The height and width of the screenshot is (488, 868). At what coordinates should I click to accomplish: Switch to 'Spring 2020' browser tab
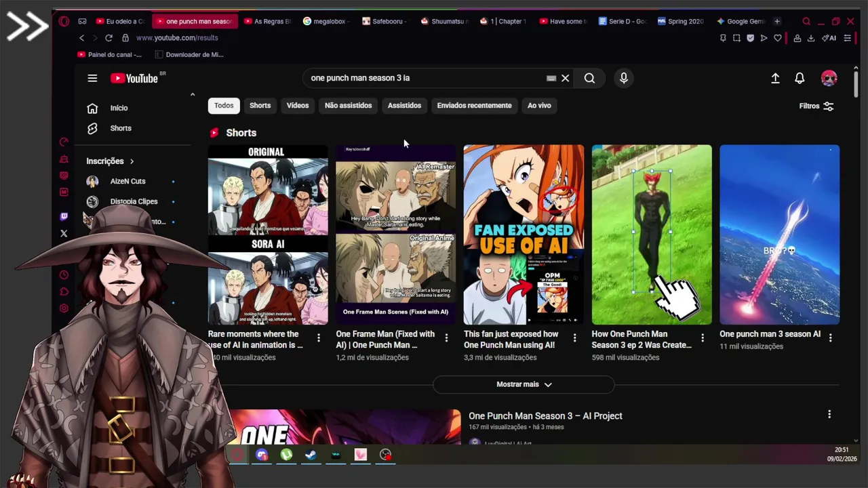coord(682,21)
